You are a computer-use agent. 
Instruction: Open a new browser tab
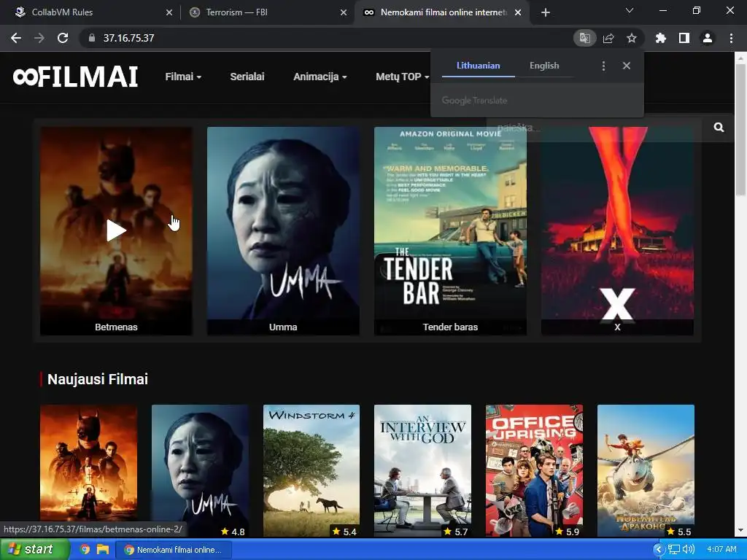tap(546, 12)
